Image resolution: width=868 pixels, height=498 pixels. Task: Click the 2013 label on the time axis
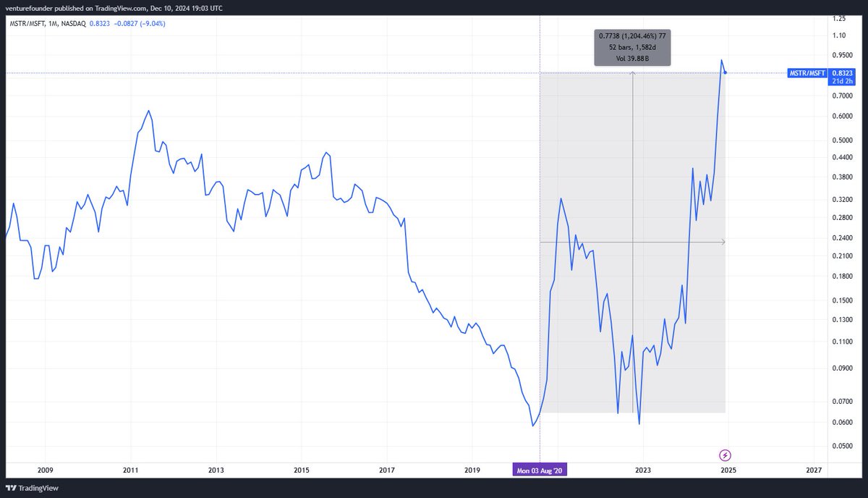coord(216,470)
